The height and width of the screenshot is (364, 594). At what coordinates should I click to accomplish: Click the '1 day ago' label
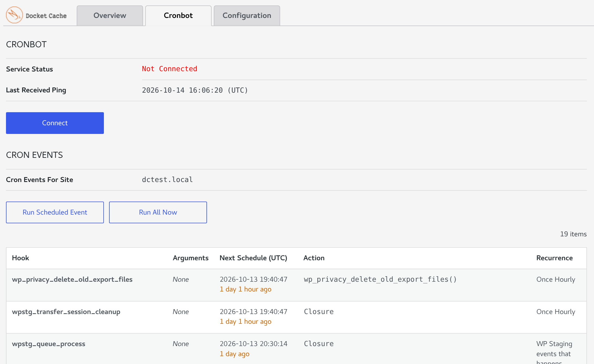[234, 354]
